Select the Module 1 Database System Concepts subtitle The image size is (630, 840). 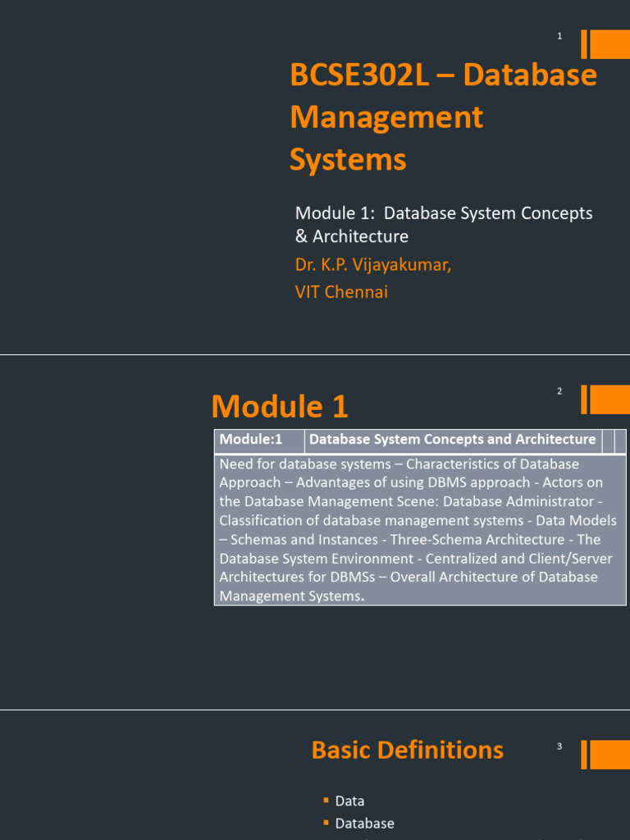444,225
